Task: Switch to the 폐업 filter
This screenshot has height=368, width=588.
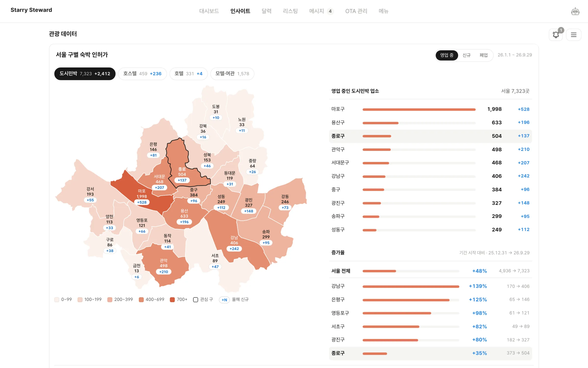Action: (x=483, y=55)
